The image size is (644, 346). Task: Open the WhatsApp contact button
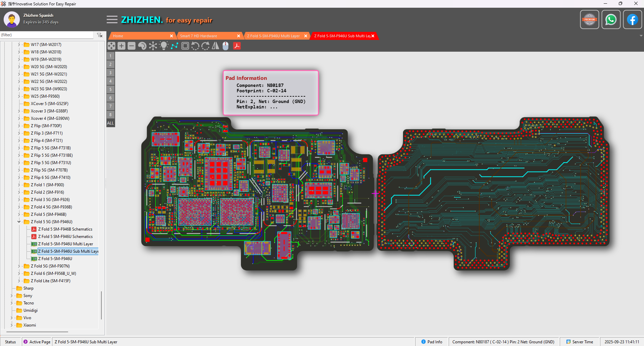pyautogui.click(x=611, y=19)
